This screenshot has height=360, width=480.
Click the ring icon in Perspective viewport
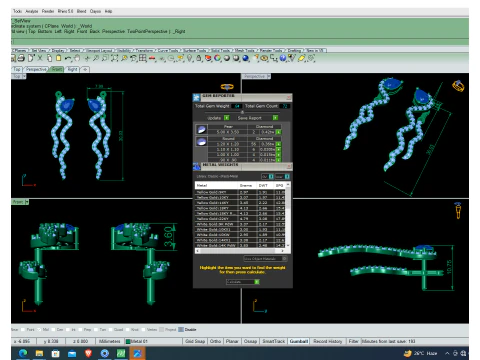pos(458,86)
